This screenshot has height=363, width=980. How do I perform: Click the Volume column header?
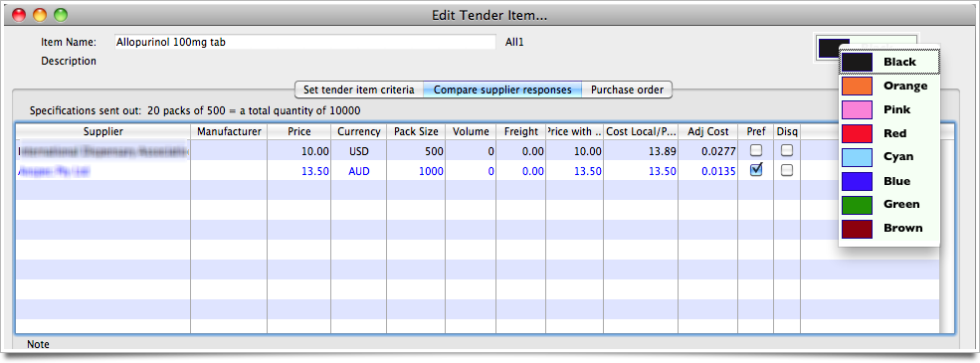coord(471,132)
